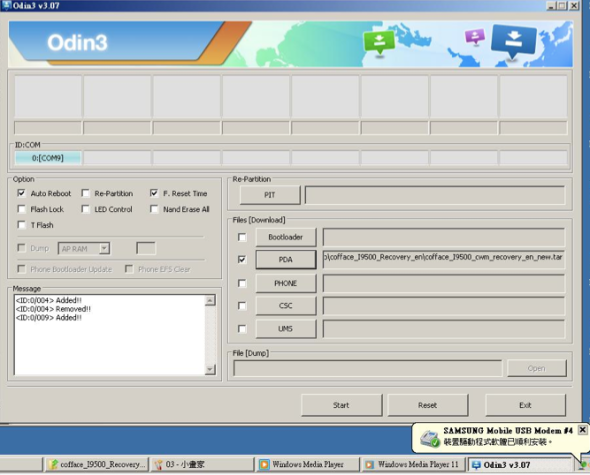Click the system tray notification icon

582,465
